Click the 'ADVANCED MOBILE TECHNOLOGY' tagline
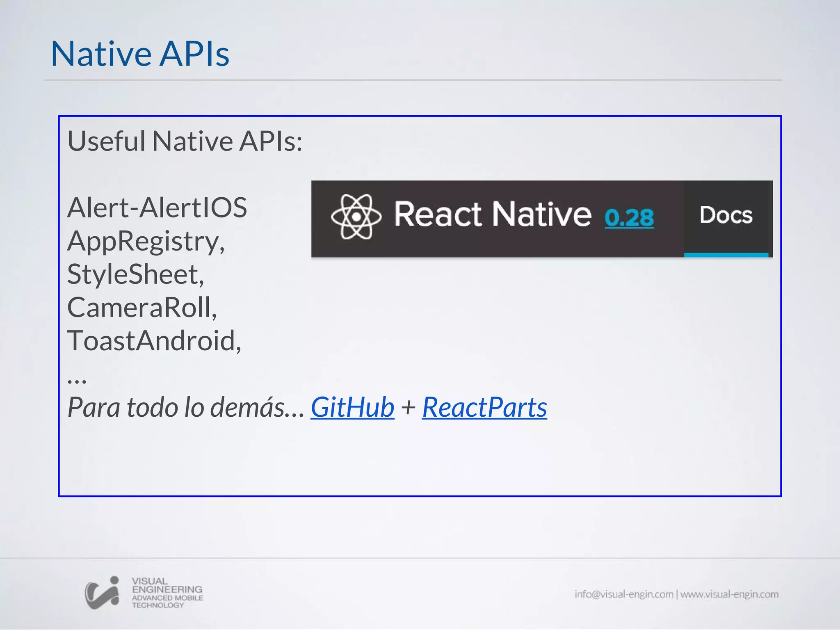840x630 pixels. 167,601
